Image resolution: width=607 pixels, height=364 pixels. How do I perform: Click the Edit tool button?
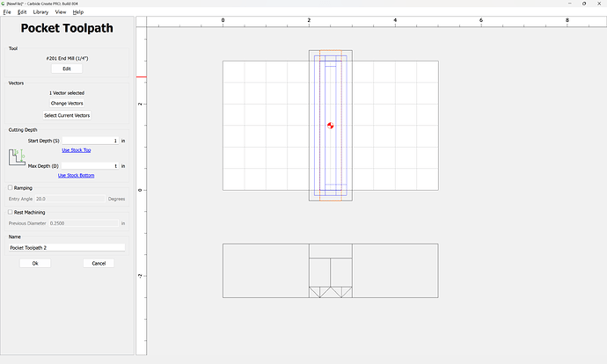(67, 69)
